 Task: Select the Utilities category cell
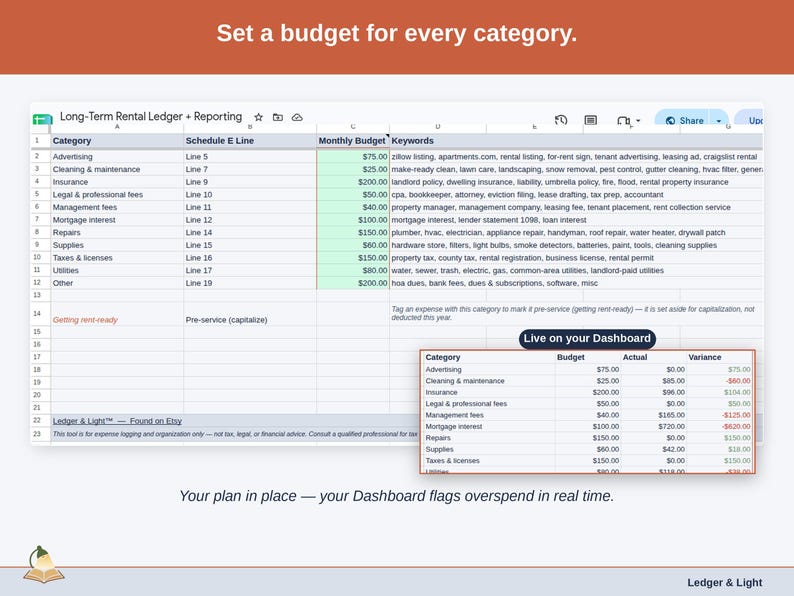pyautogui.click(x=117, y=270)
